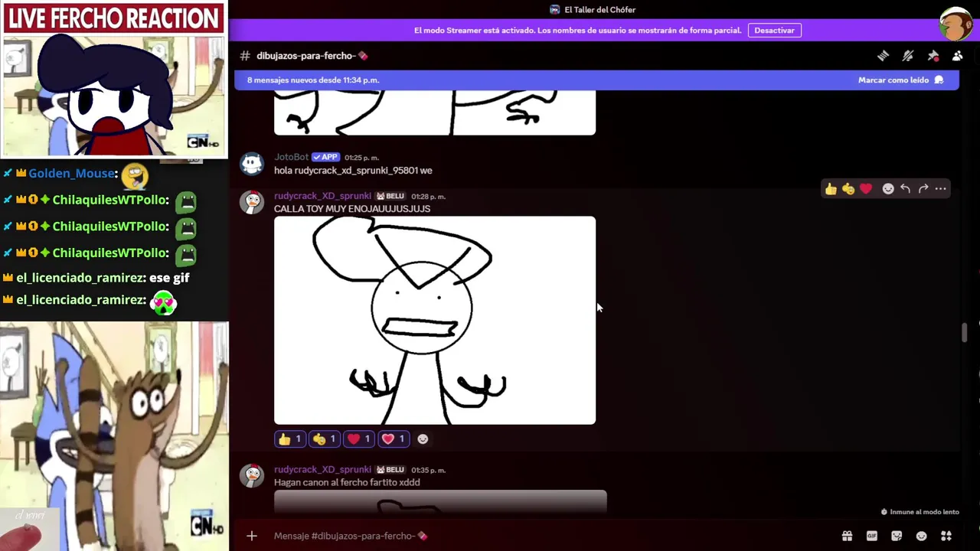This screenshot has height=551, width=980.
Task: Click the LIVE FERCHO REACTION banner
Action: [x=114, y=18]
